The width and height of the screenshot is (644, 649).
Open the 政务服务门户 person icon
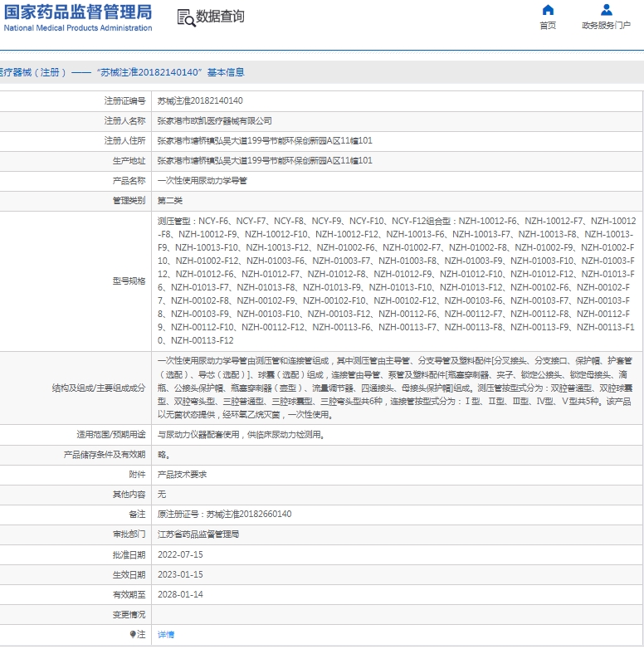coord(606,9)
